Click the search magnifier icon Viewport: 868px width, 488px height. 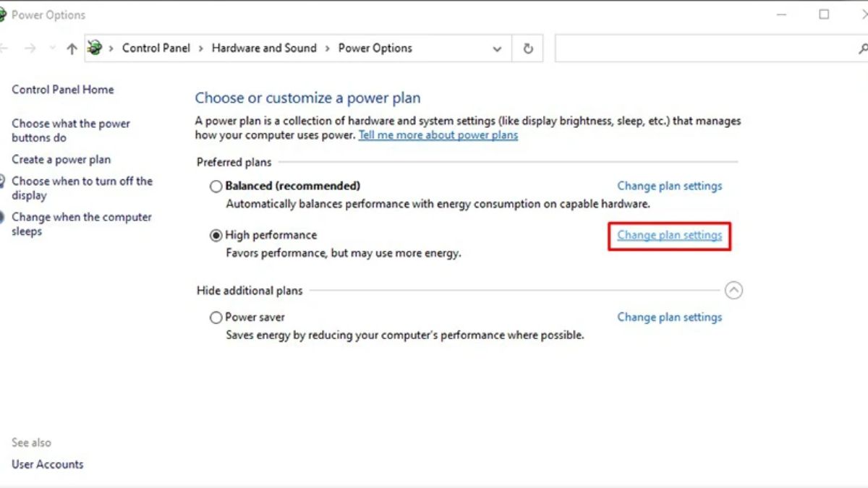(x=862, y=48)
